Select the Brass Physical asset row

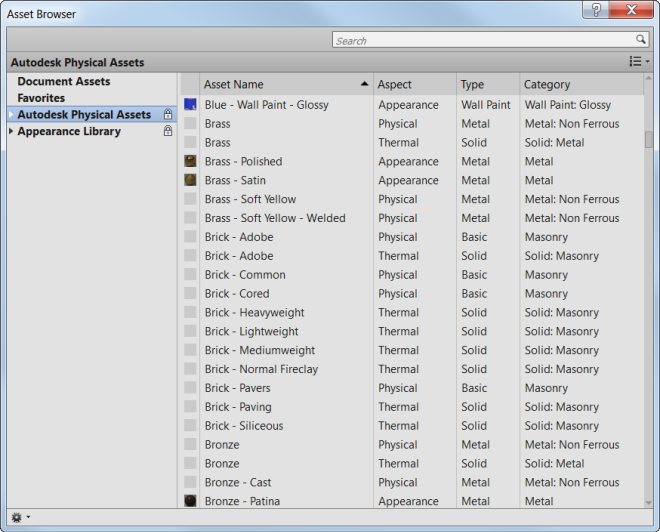[x=412, y=124]
